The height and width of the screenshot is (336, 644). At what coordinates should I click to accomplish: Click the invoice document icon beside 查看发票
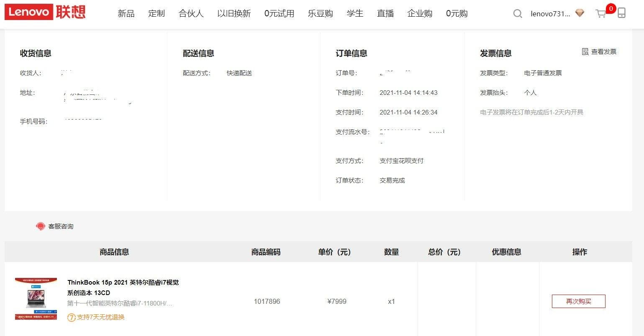pos(585,52)
